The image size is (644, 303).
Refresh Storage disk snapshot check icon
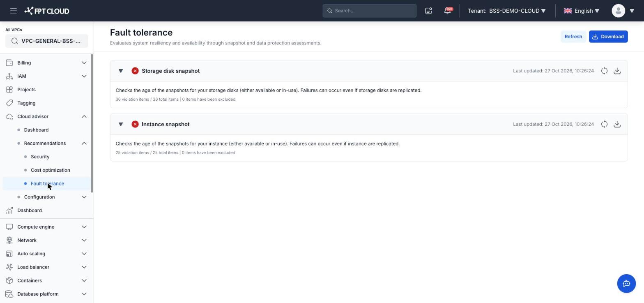pyautogui.click(x=604, y=71)
